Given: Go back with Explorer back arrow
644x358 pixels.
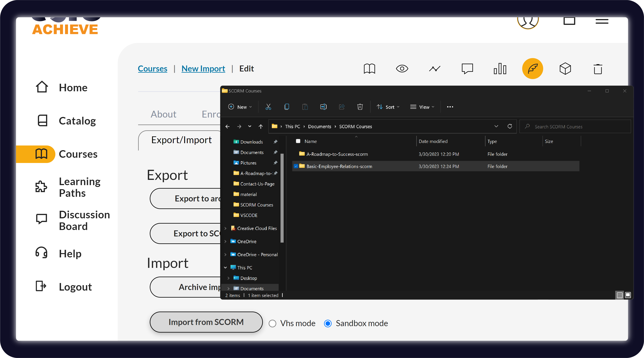Looking at the screenshot, I should tap(227, 126).
